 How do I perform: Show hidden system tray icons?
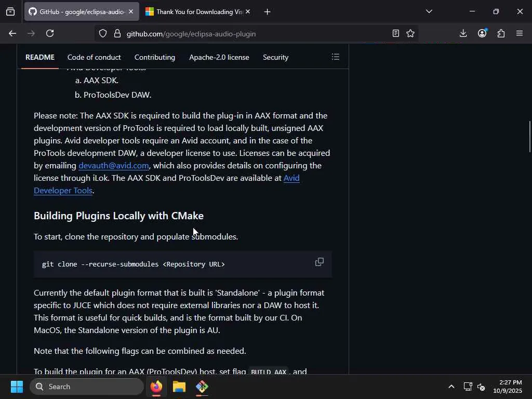[451, 387]
